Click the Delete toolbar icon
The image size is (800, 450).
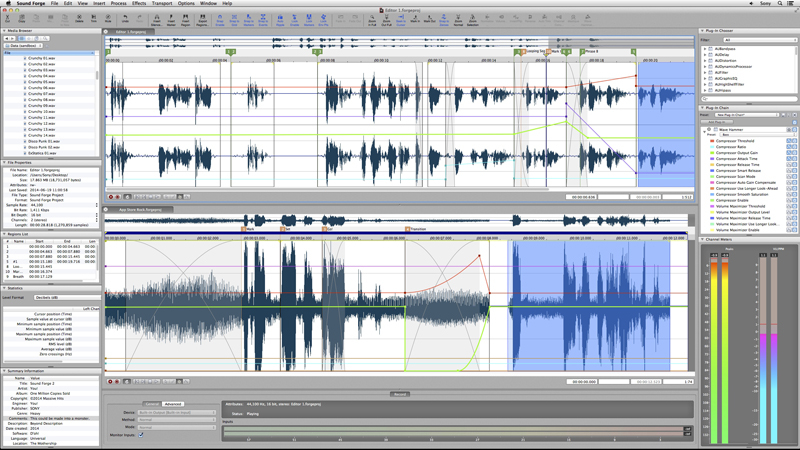coord(79,19)
